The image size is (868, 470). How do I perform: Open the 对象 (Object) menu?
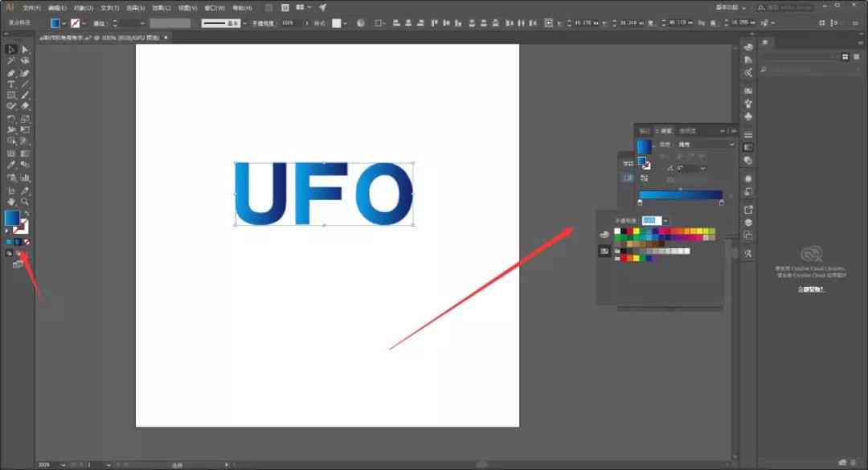[83, 8]
